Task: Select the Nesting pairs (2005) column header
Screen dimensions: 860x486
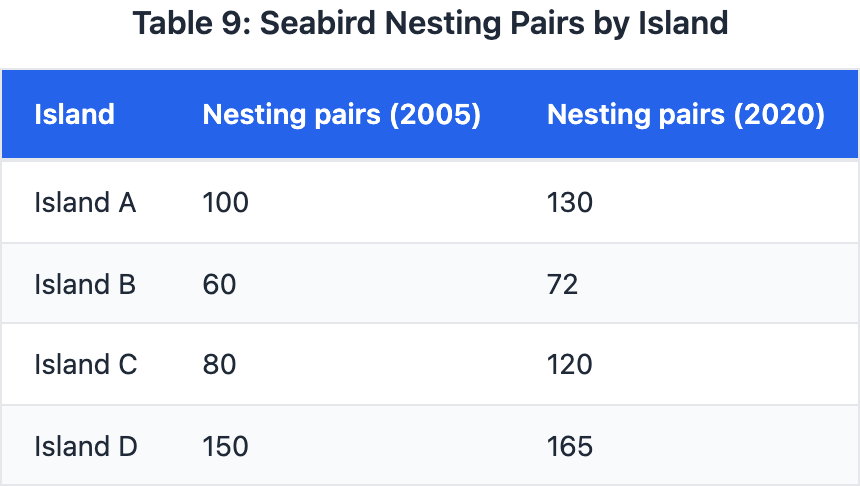Action: [x=342, y=114]
